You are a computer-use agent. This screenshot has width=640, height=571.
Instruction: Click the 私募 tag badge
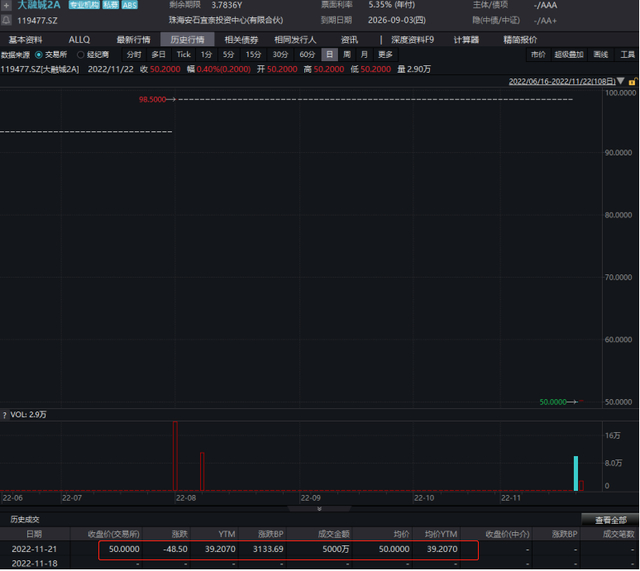click(x=111, y=5)
